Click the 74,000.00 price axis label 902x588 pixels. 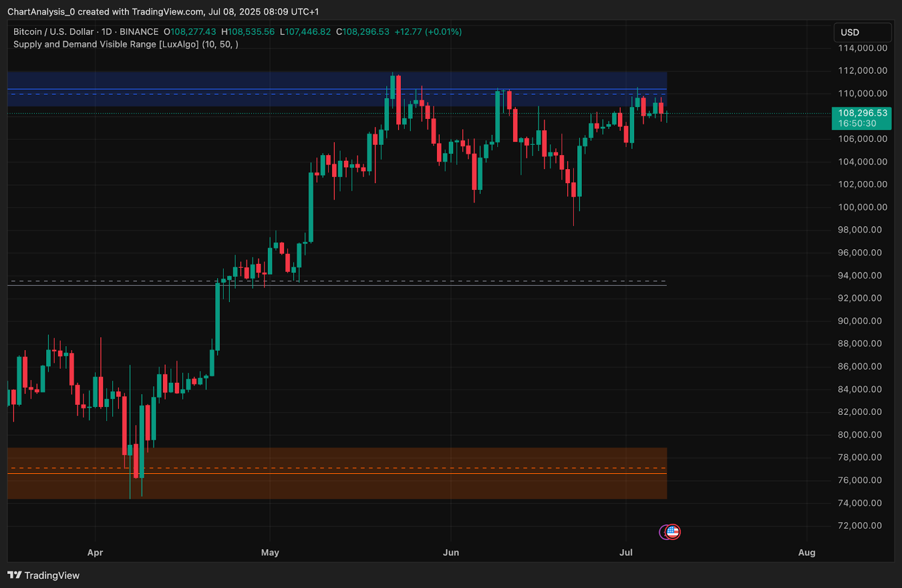[x=860, y=503]
